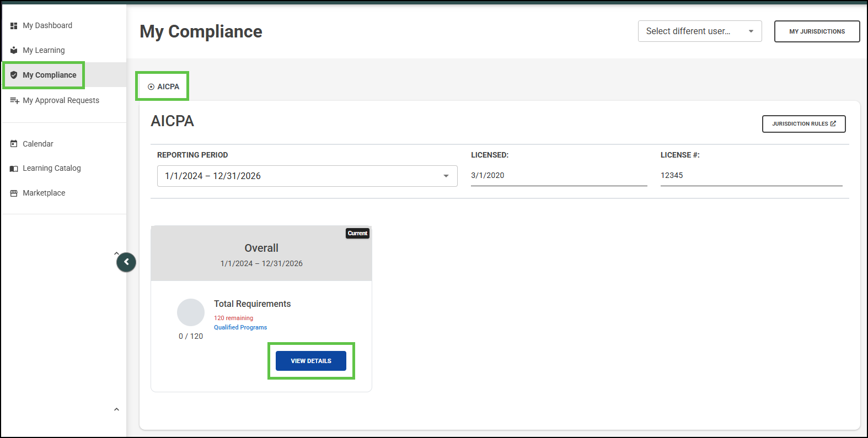This screenshot has height=438, width=868.
Task: Click the Learning Catalog book icon
Action: [14, 169]
